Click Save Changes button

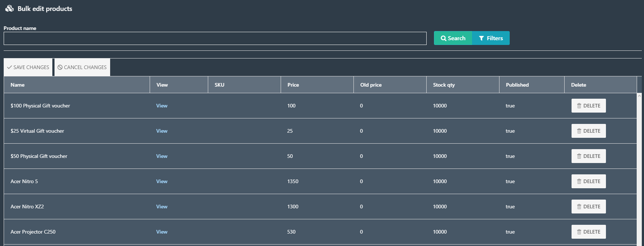(28, 67)
